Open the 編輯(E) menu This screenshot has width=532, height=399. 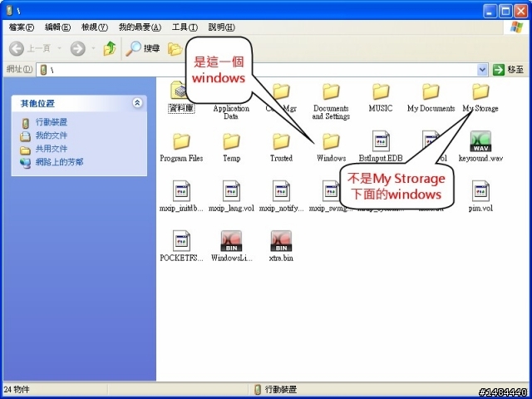click(x=57, y=27)
